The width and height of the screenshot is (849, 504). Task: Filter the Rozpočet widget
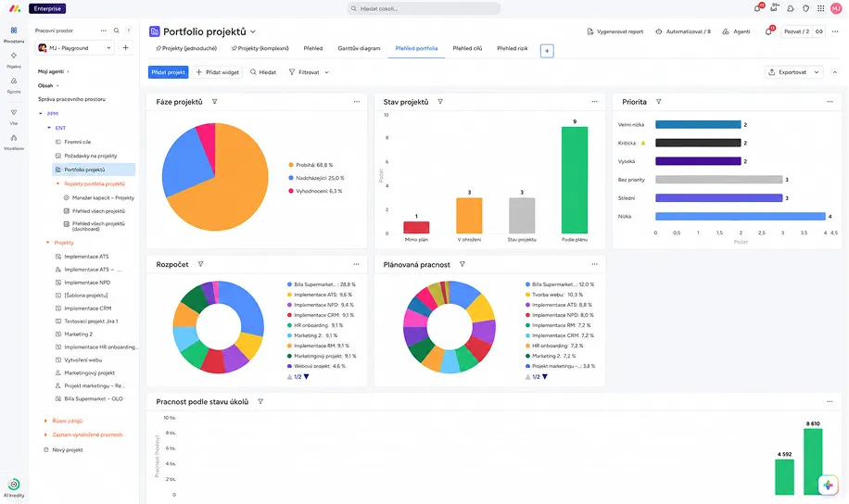click(x=200, y=264)
